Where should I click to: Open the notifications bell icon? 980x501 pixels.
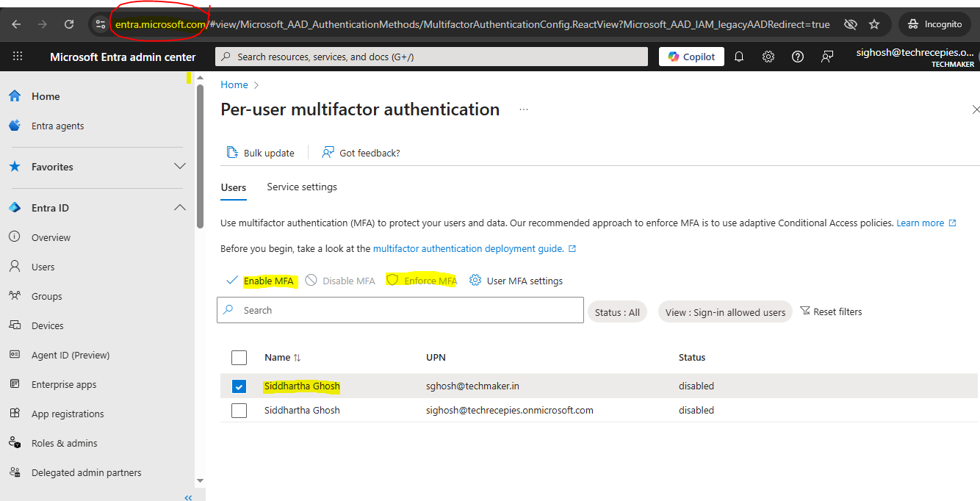coord(739,57)
